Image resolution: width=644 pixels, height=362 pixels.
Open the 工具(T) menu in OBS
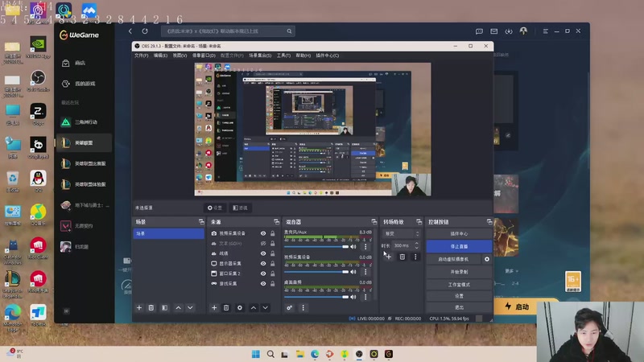point(283,56)
